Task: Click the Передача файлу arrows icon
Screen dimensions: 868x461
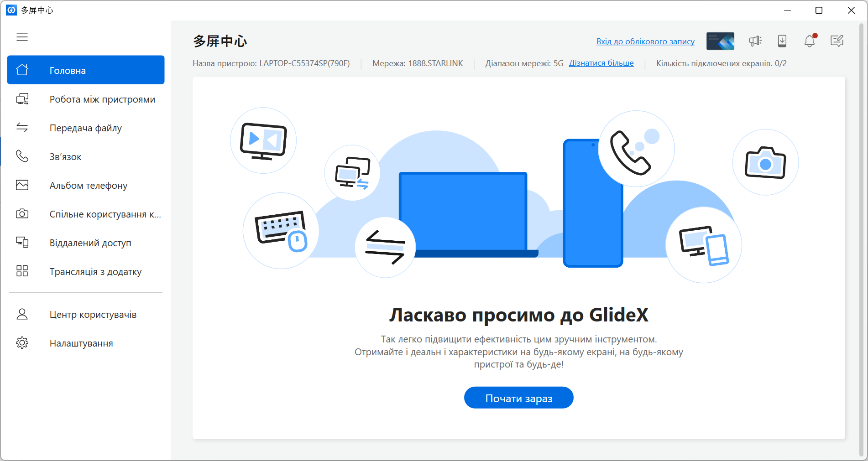Action: click(22, 128)
